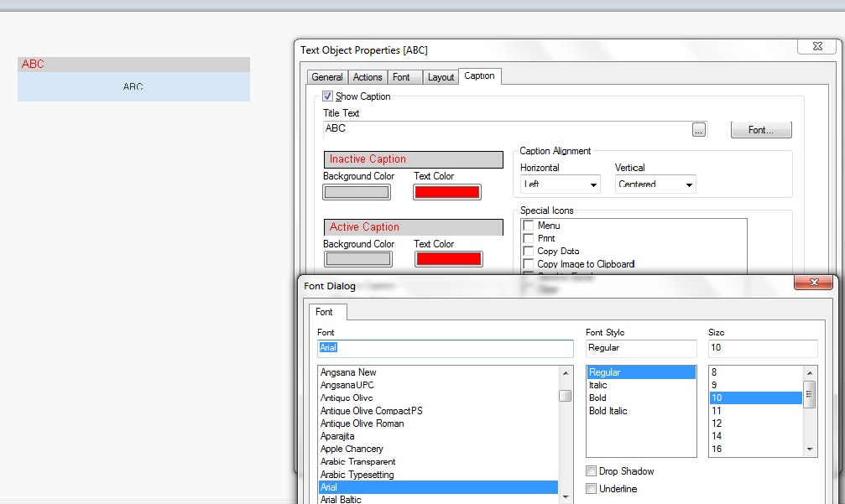
Task: Click the ellipsis button beside Title Text
Action: [698, 130]
